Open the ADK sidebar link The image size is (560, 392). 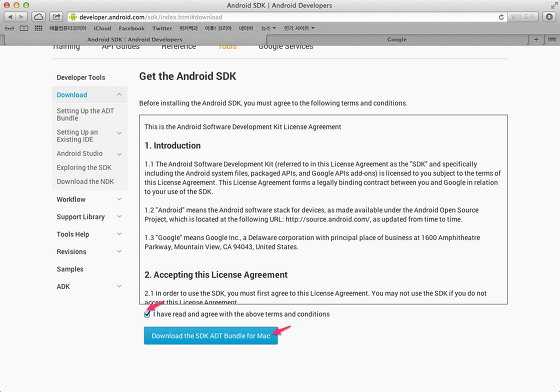point(63,287)
